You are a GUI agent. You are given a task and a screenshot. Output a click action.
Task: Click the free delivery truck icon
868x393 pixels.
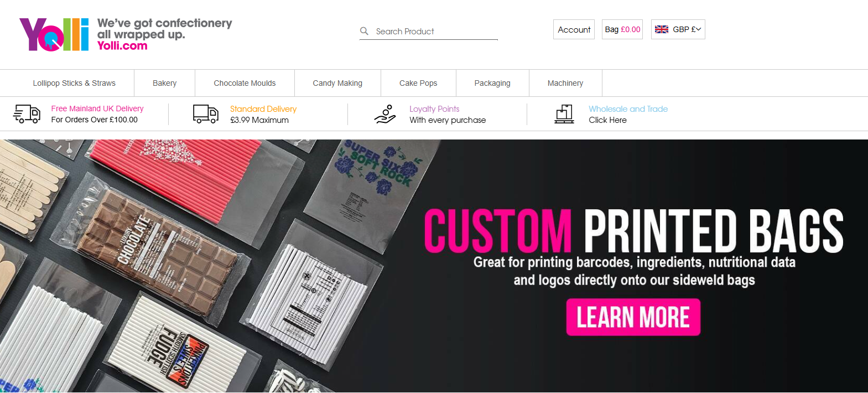(27, 114)
